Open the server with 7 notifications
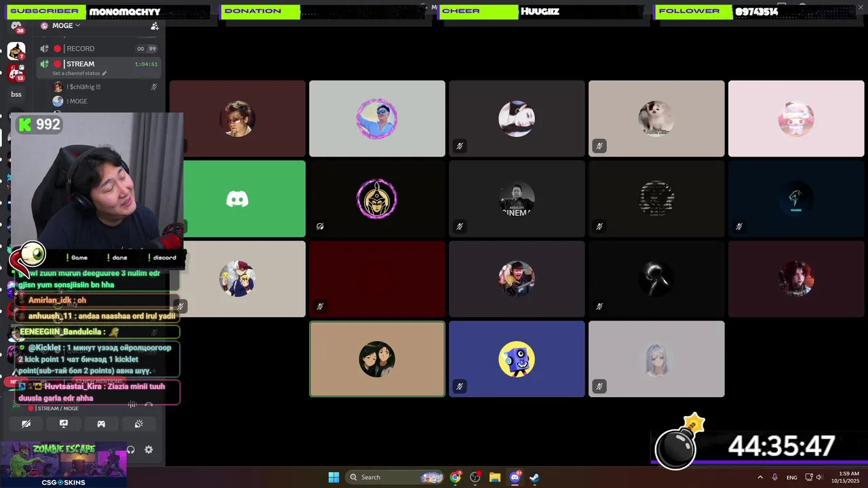This screenshot has width=868, height=488. click(16, 51)
